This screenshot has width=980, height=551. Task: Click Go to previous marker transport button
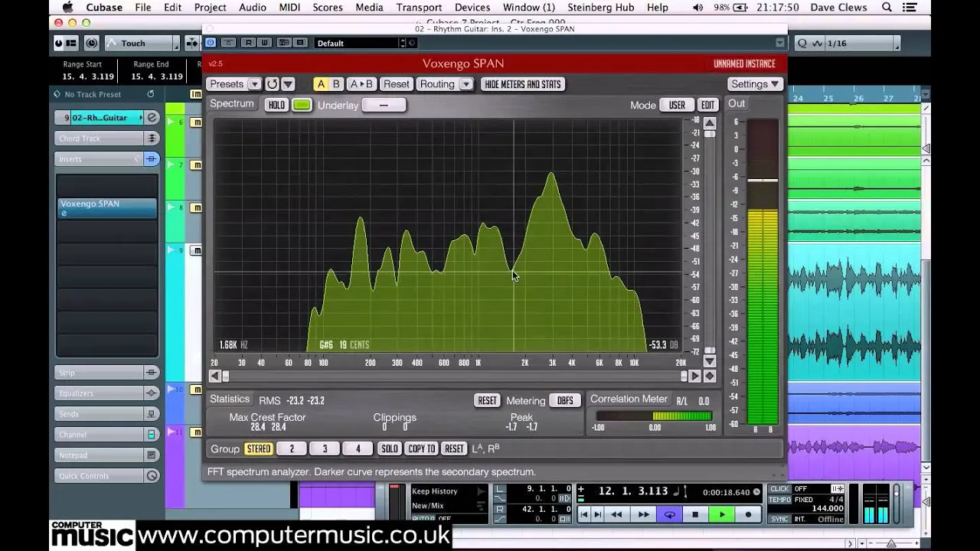pyautogui.click(x=584, y=514)
